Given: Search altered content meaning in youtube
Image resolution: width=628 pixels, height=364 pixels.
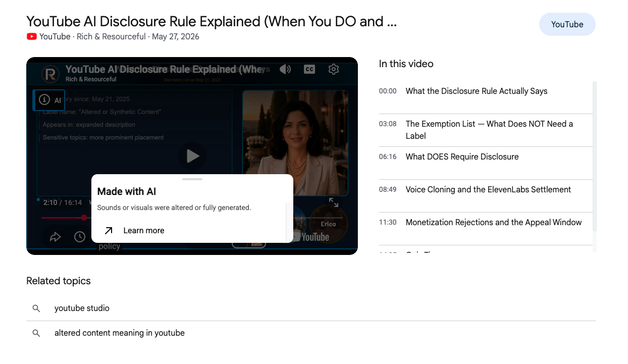Looking at the screenshot, I should pyautogui.click(x=311, y=333).
